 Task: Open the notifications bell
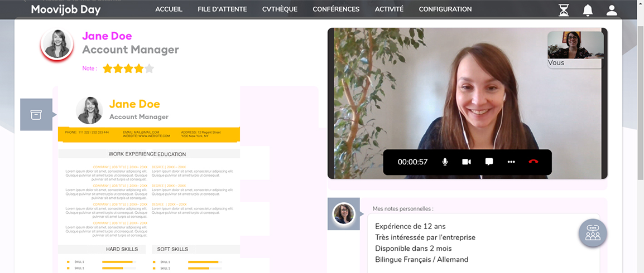(588, 9)
